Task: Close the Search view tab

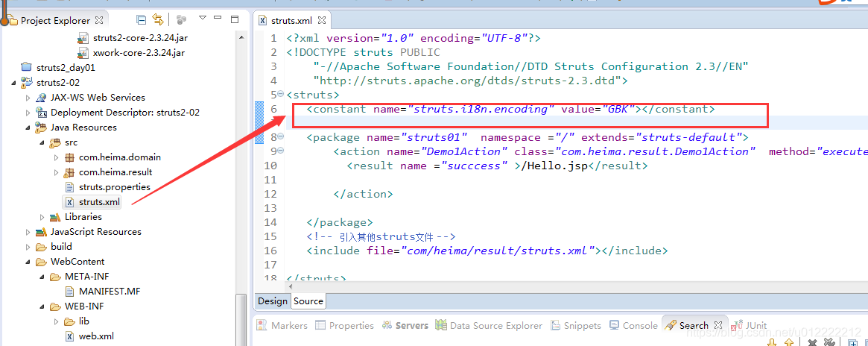Action: 718,326
